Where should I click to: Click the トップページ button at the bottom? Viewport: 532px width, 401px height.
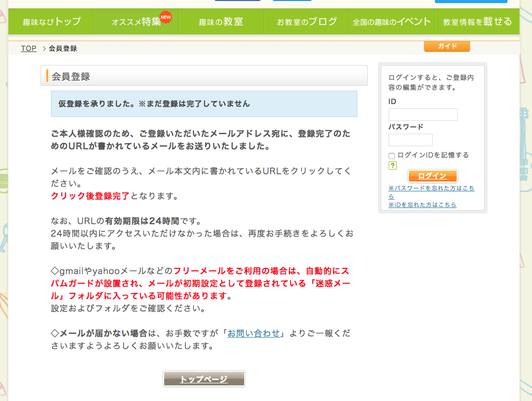[x=204, y=379]
